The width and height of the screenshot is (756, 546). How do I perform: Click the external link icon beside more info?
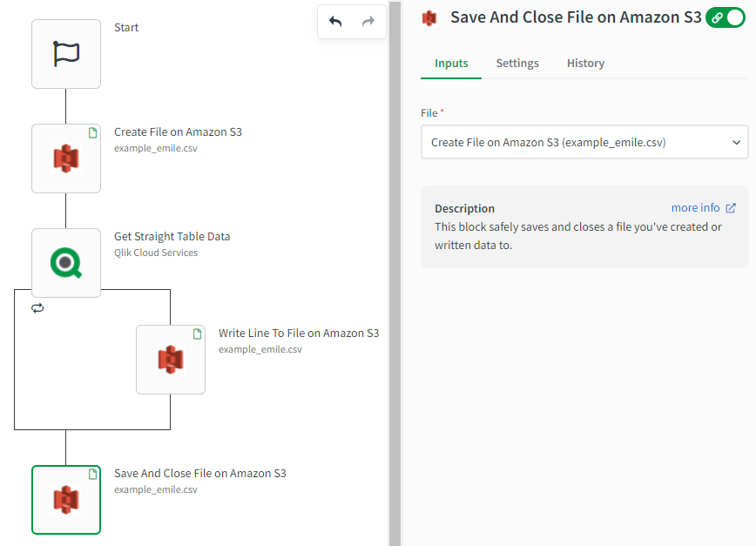(x=731, y=208)
